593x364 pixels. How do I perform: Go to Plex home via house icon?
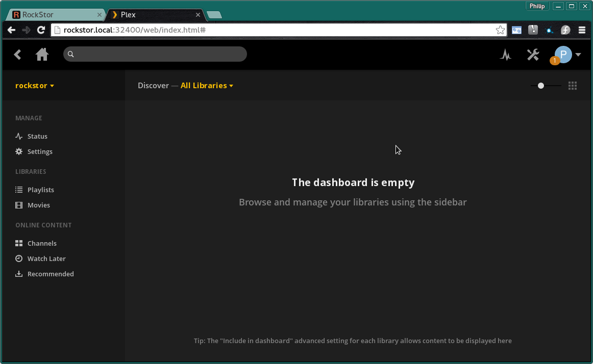tap(42, 55)
